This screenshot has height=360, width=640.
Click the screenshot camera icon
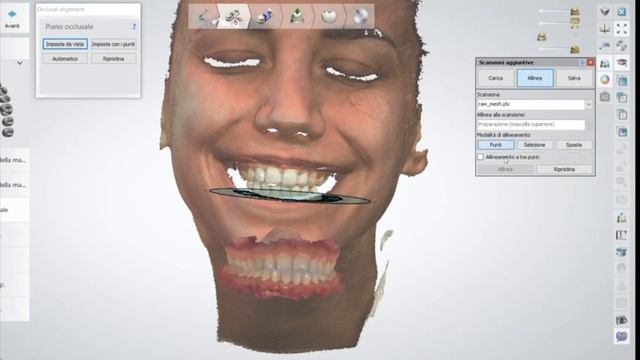605,97
